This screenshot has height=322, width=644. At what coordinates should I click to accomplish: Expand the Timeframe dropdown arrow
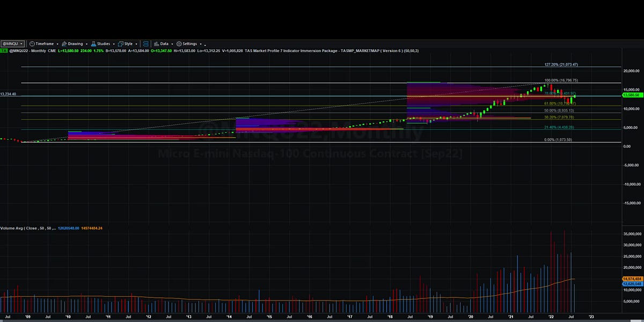coord(57,44)
